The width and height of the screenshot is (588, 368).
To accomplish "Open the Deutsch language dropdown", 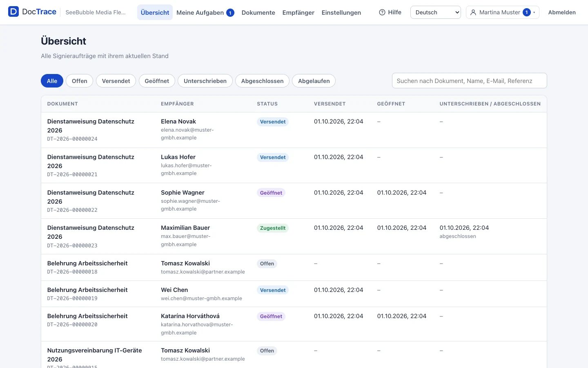I will 435,12.
